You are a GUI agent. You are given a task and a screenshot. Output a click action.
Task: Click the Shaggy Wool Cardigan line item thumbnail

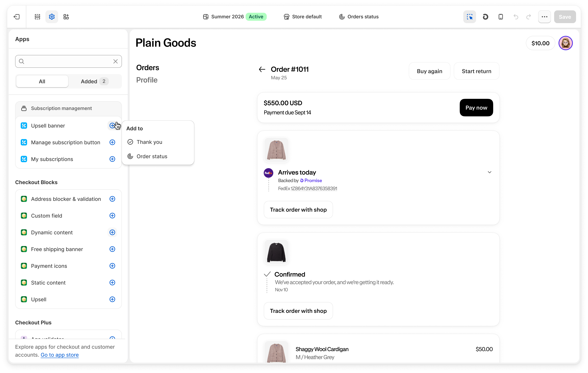point(276,352)
